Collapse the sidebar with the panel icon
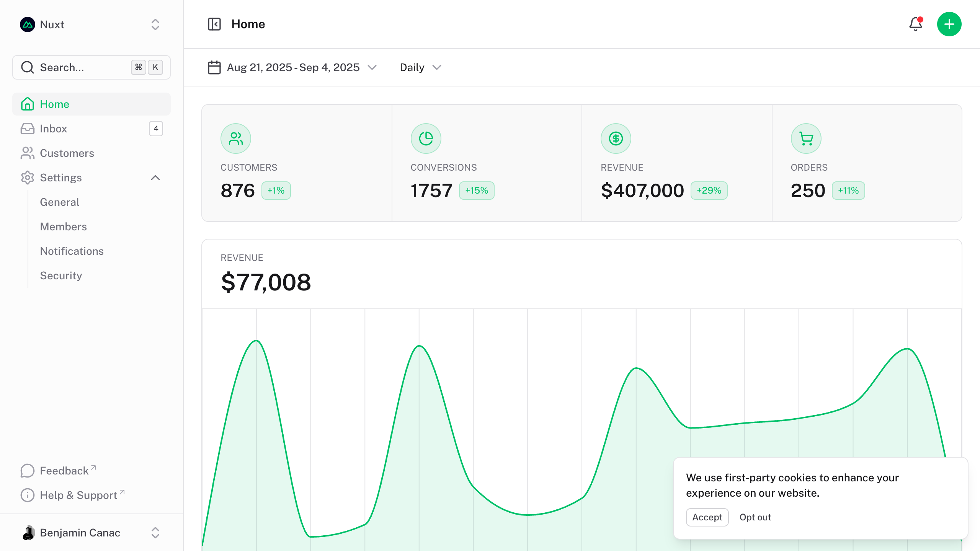980x551 pixels. (x=214, y=24)
